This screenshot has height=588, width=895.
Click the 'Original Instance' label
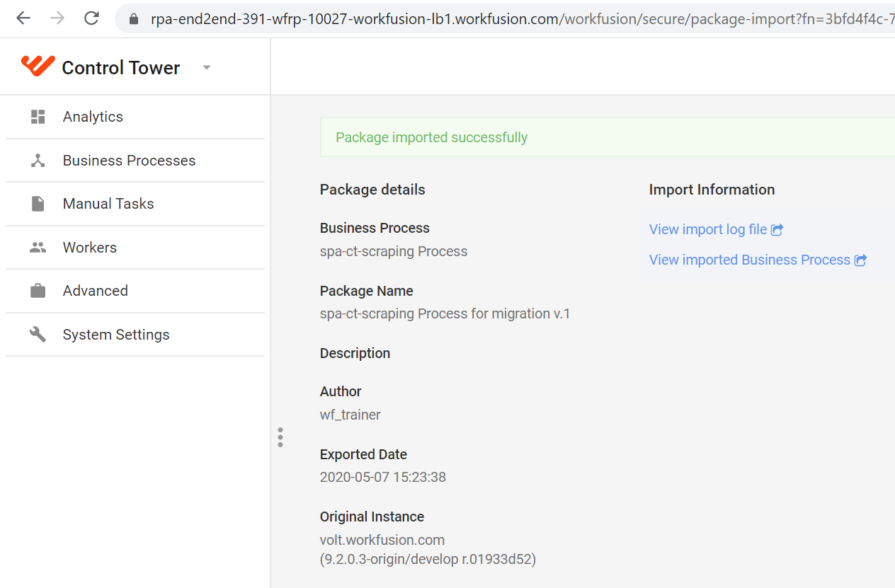(372, 517)
